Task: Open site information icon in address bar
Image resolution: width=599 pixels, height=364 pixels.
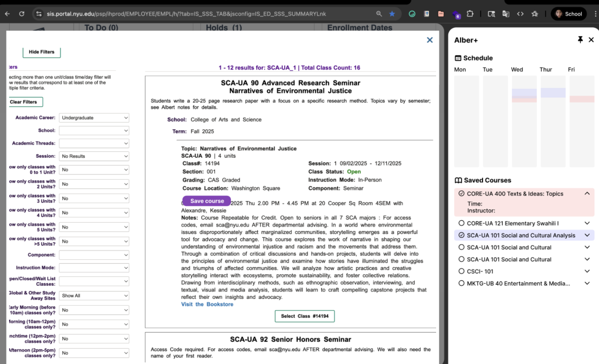Action: point(39,14)
